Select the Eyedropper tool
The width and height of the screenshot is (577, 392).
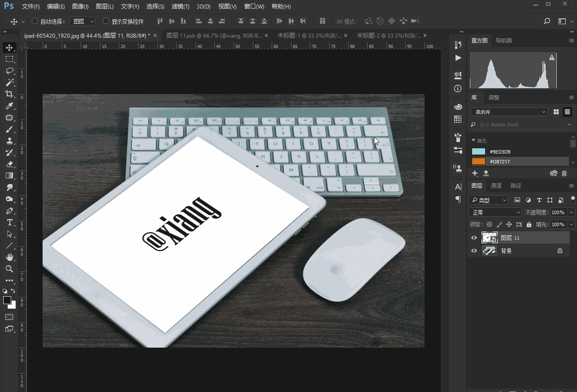(9, 106)
